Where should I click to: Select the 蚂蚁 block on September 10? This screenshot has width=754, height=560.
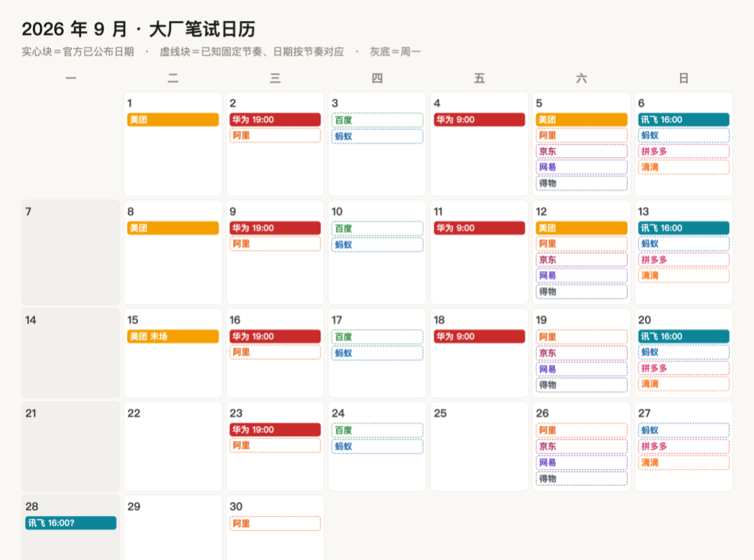pos(377,244)
